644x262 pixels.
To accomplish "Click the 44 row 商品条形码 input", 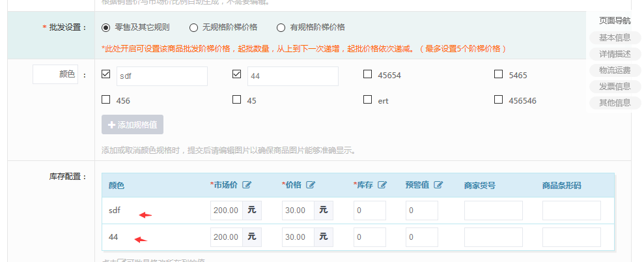I will [x=572, y=237].
